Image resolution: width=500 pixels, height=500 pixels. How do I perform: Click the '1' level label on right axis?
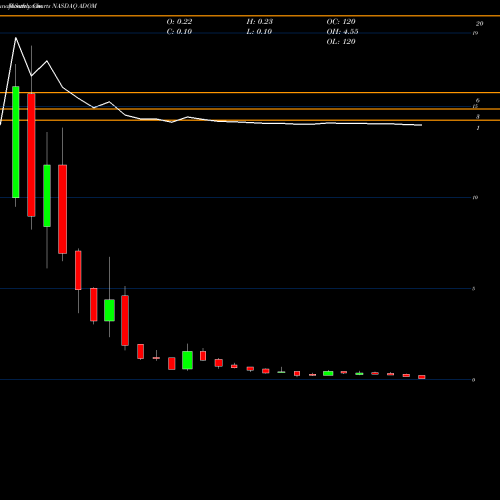tap(478, 128)
